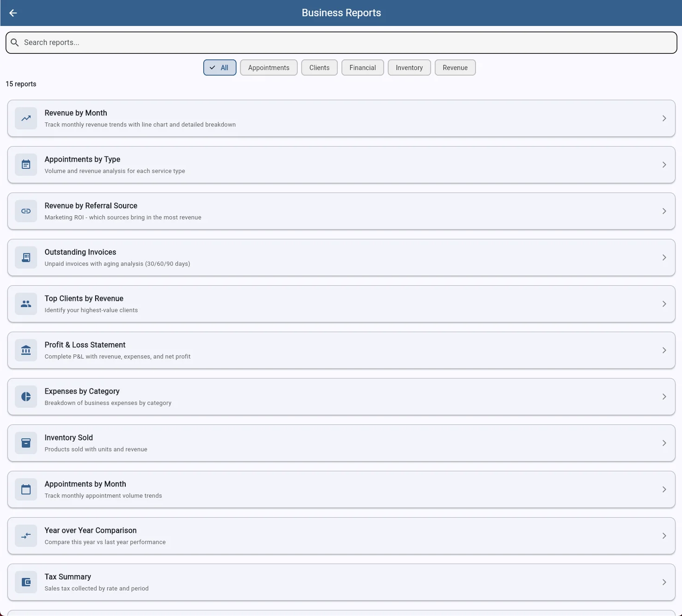Click the Profit & Loss bank icon
The width and height of the screenshot is (682, 616).
pyautogui.click(x=26, y=350)
